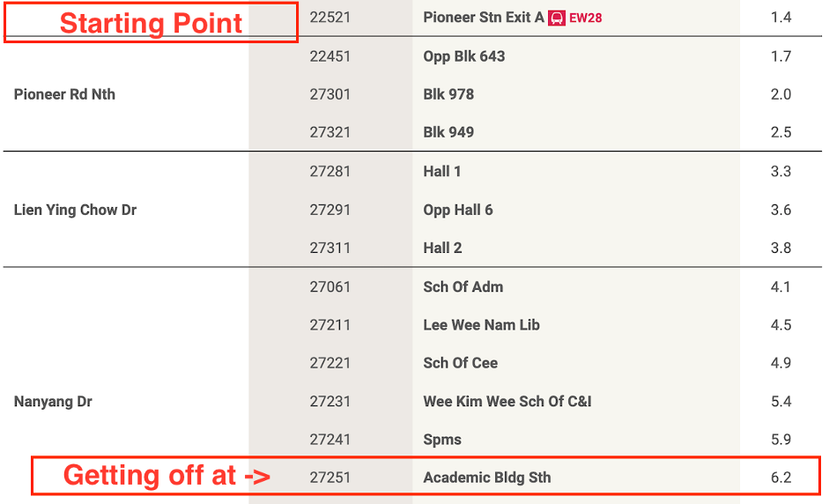Select the Blk 949 stop
829x504 pixels.
[448, 132]
